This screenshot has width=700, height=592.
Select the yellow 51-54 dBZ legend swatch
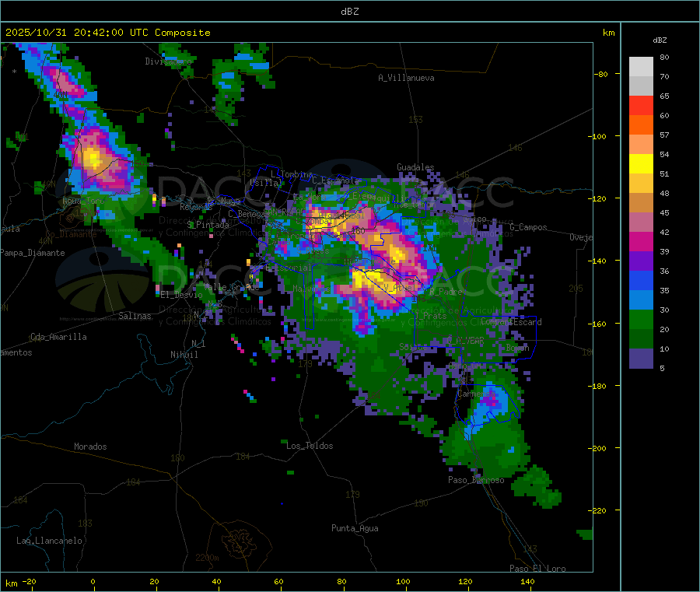(641, 164)
